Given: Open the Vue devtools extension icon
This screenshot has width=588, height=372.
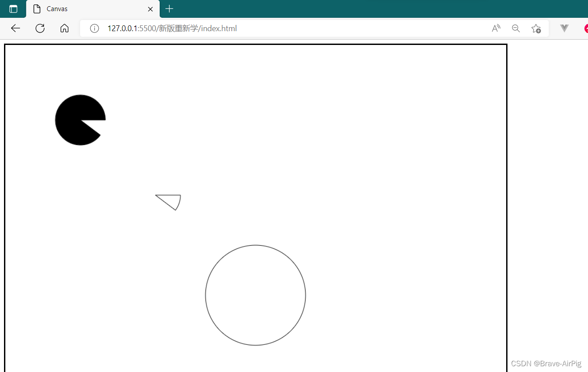Looking at the screenshot, I should click(564, 28).
